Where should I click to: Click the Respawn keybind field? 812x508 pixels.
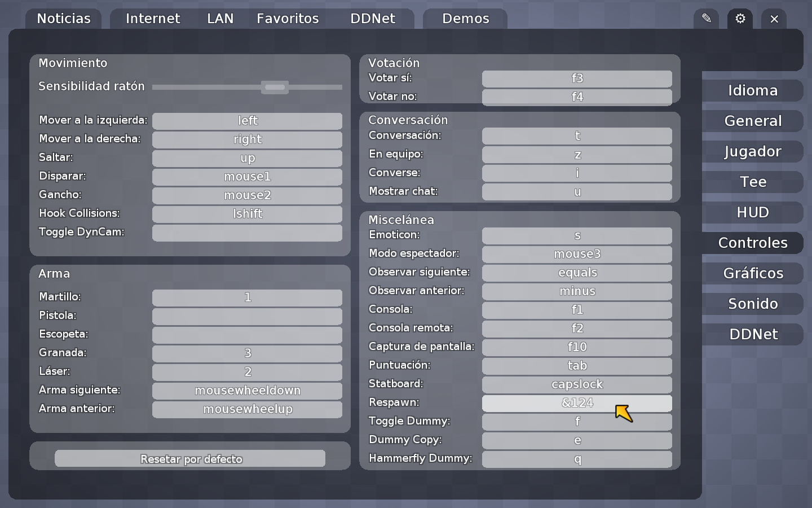point(576,403)
